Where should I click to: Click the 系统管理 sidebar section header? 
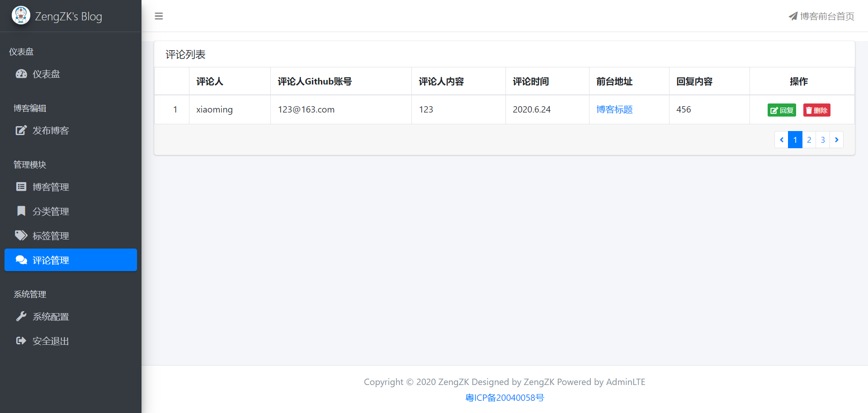click(30, 294)
